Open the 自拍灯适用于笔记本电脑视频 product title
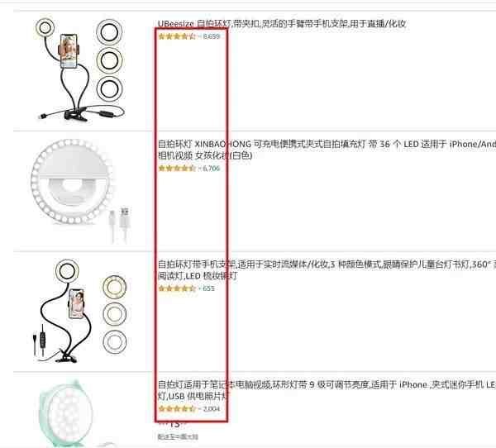 [x=327, y=390]
